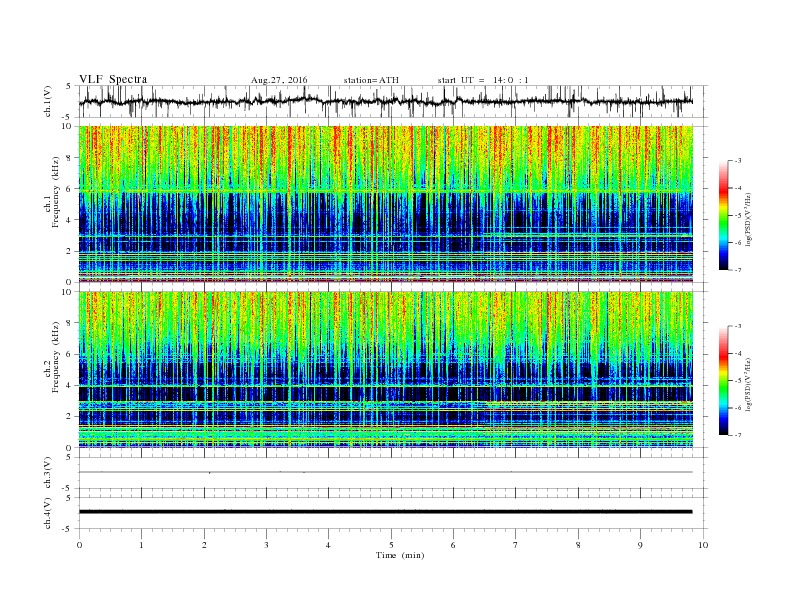Image resolution: width=792 pixels, height=612 pixels.
Task: Click the thick black ch.4 trace line
Action: click(385, 512)
